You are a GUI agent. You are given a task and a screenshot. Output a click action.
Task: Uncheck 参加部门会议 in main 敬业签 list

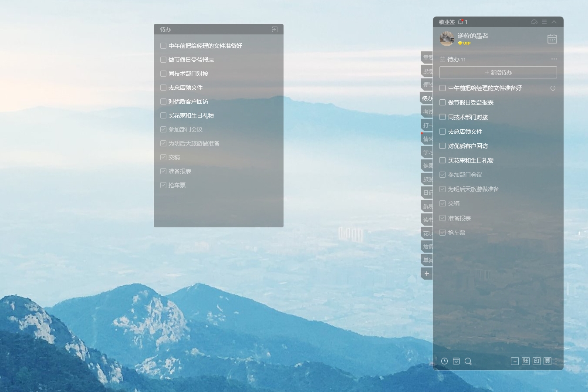coord(443,175)
